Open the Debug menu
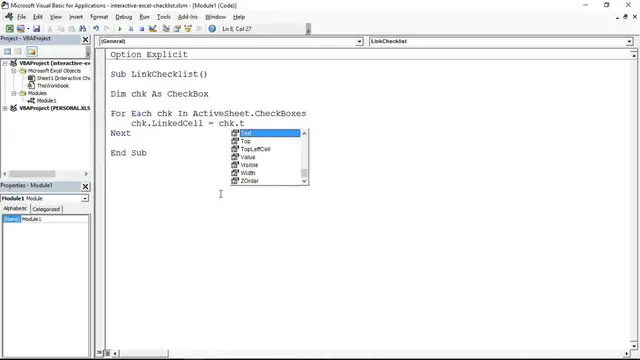This screenshot has width=640, height=360. click(x=123, y=17)
